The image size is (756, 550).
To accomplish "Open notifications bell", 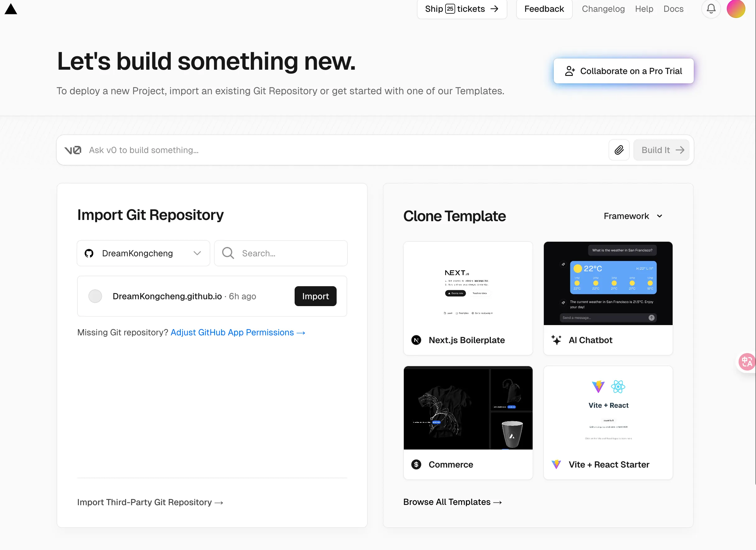I will click(x=711, y=9).
